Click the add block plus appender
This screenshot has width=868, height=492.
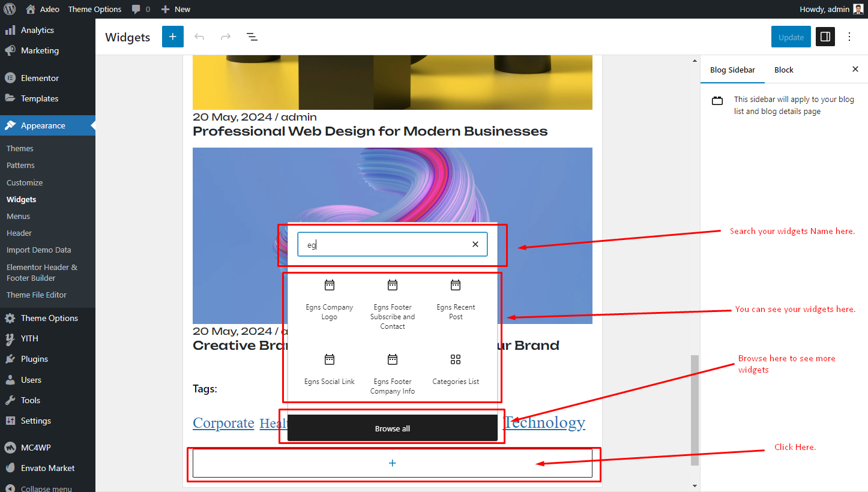click(393, 463)
